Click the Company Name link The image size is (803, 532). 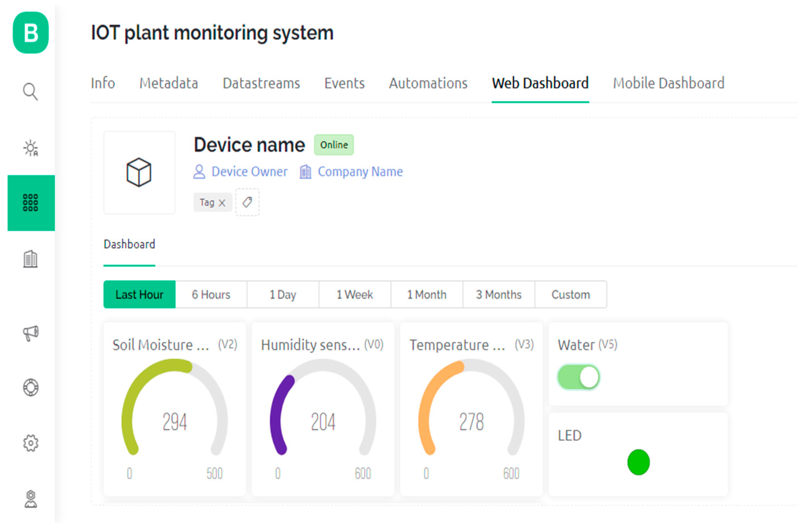360,172
